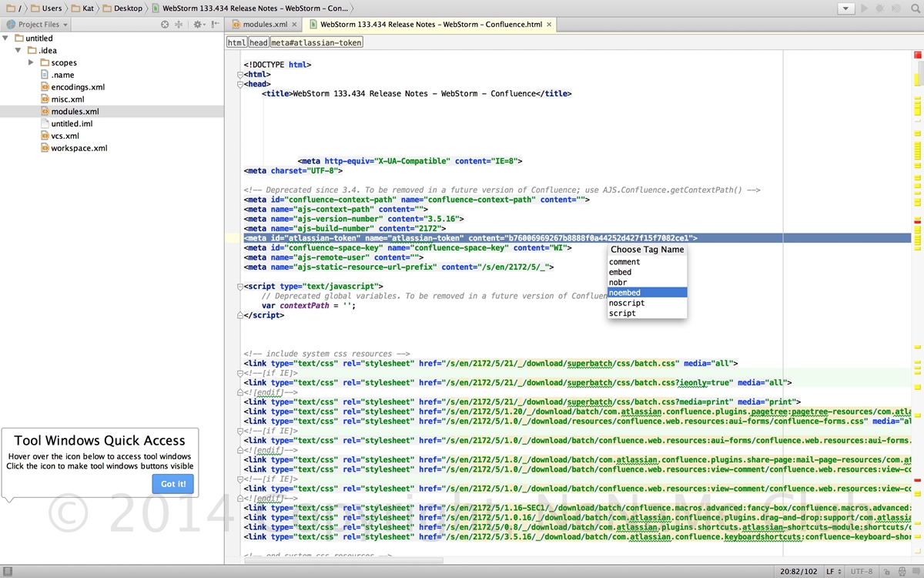Collapse the head tag fold marker

point(240,84)
